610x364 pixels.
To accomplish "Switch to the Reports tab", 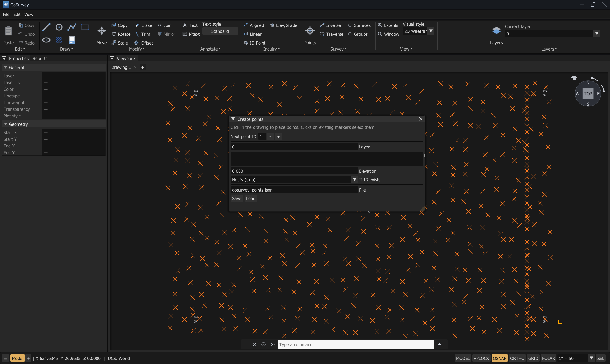I will 40,58.
